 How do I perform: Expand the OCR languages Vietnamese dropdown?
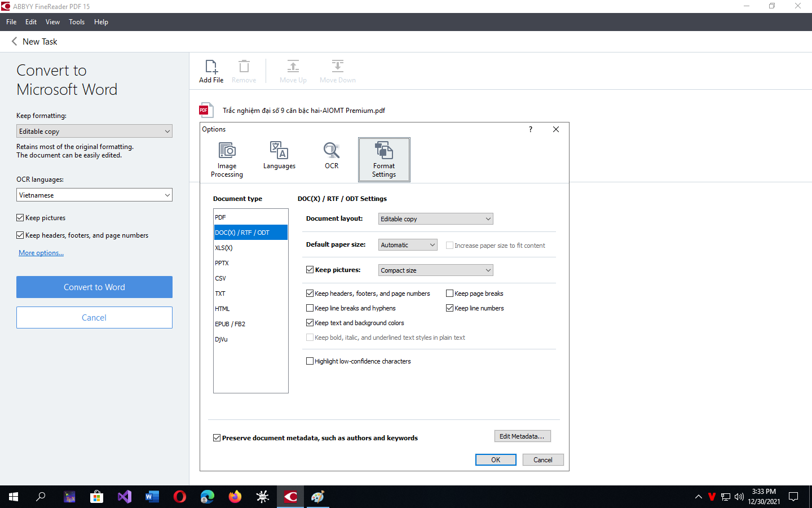(x=94, y=195)
